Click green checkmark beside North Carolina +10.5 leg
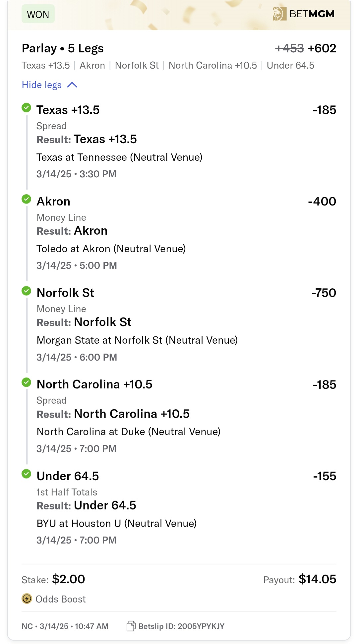The image size is (358, 644). pos(26,382)
